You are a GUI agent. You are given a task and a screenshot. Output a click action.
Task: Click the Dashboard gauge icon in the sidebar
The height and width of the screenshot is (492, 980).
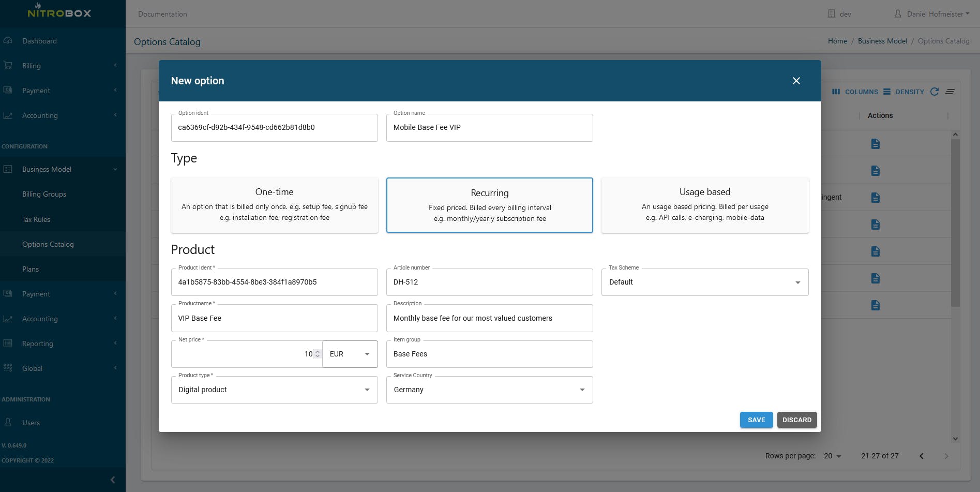tap(8, 41)
